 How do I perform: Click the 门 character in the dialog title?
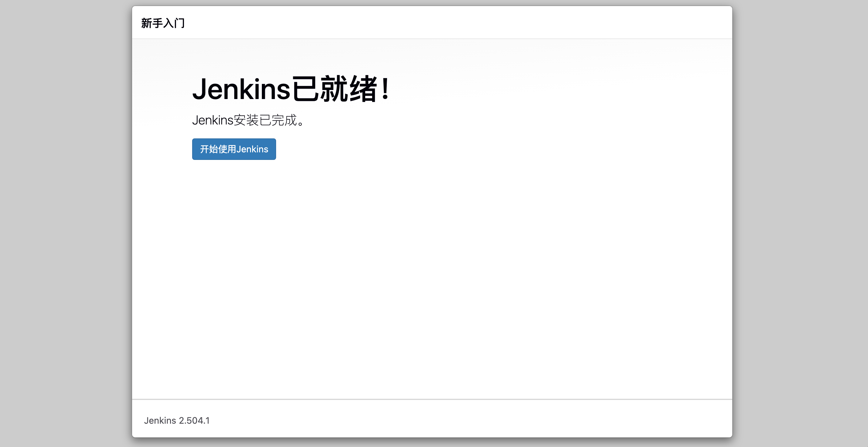point(180,23)
